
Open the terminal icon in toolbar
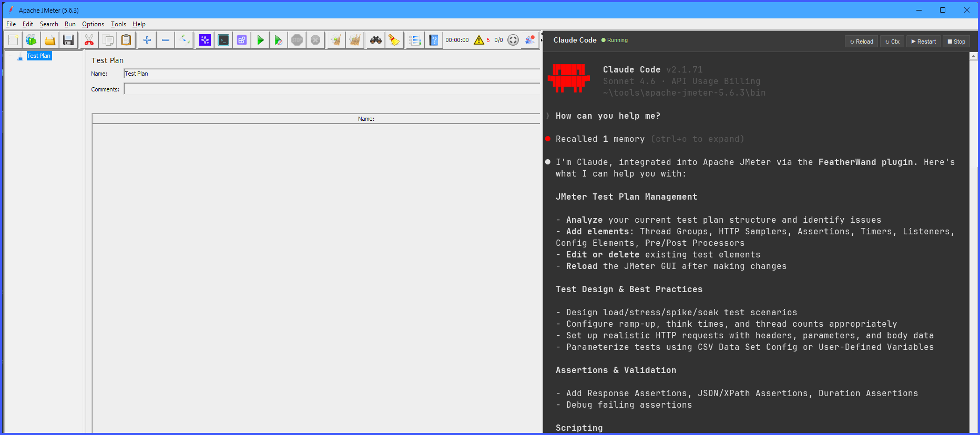pos(223,40)
